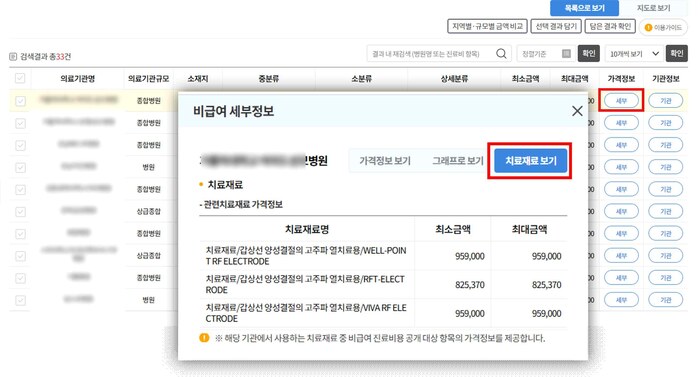The width and height of the screenshot is (700, 377).
Task: Select the WELL-POINT RF ELECTRODE material row
Action: click(x=383, y=256)
